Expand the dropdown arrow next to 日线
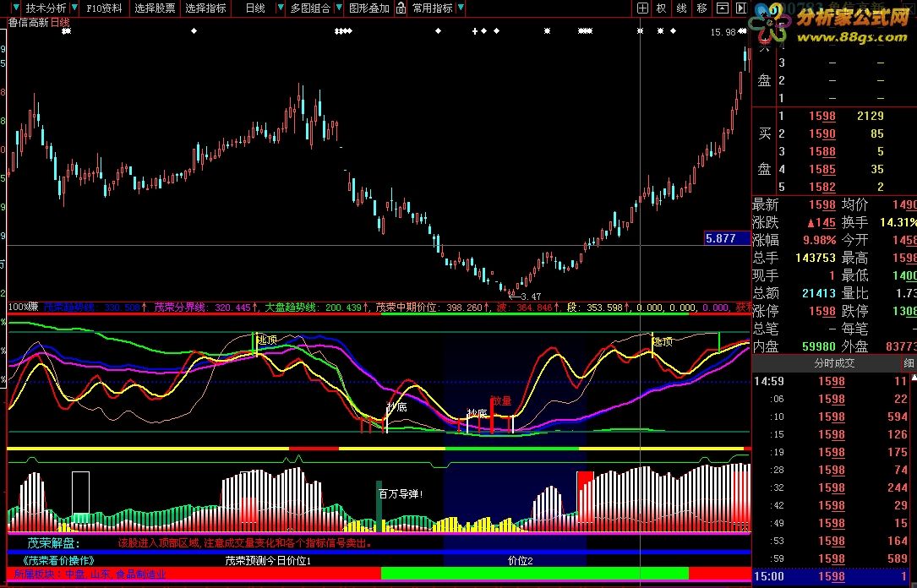 (x=281, y=8)
